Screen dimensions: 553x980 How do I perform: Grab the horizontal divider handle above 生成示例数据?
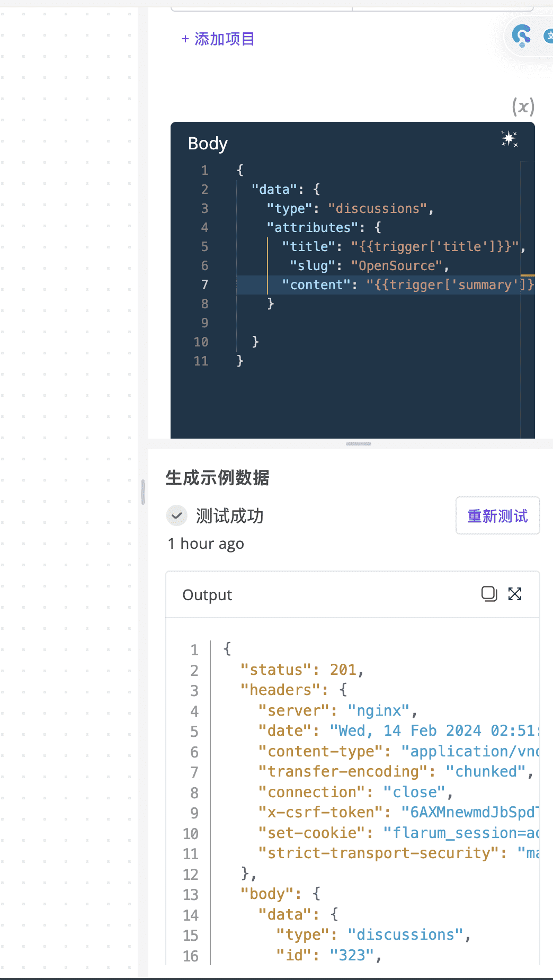[359, 444]
